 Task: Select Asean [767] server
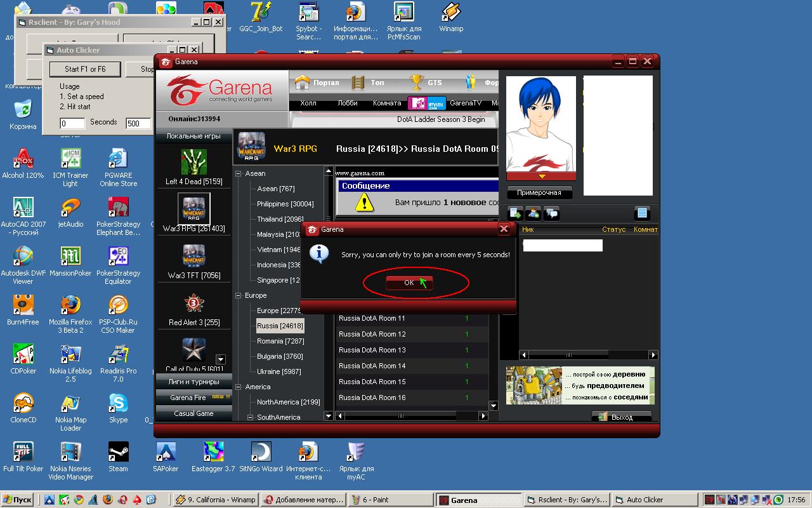click(x=275, y=189)
